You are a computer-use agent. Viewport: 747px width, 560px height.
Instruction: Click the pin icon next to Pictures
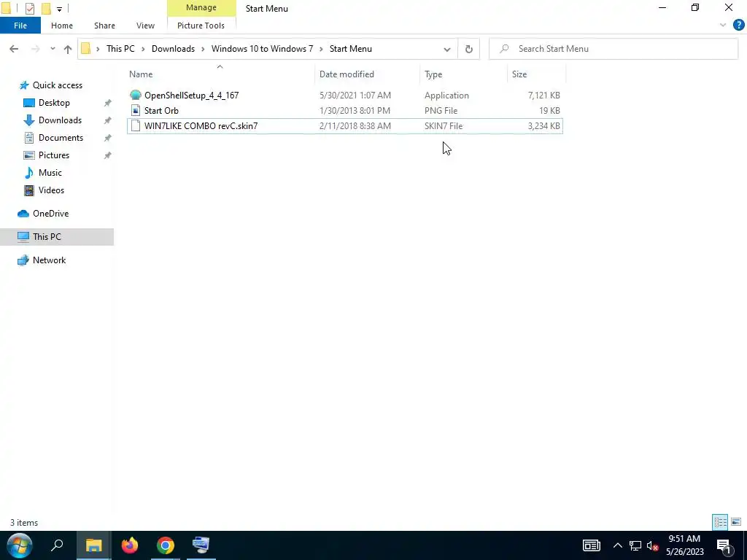tap(108, 155)
